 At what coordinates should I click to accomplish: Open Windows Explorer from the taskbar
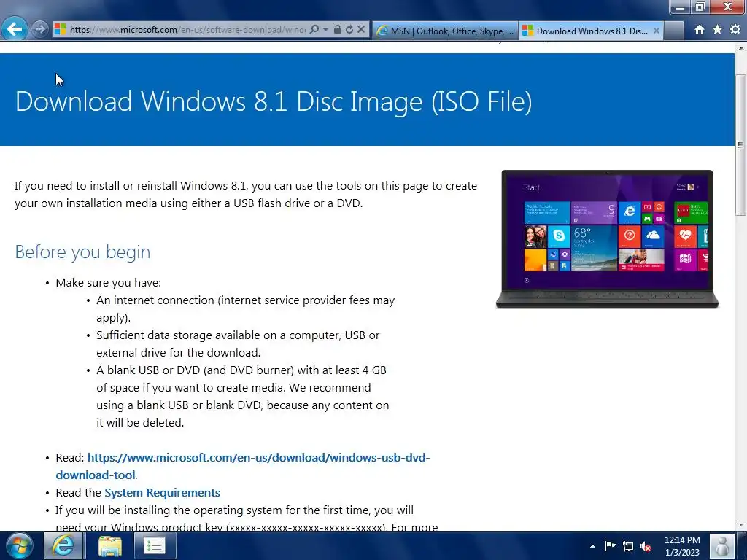click(x=109, y=545)
